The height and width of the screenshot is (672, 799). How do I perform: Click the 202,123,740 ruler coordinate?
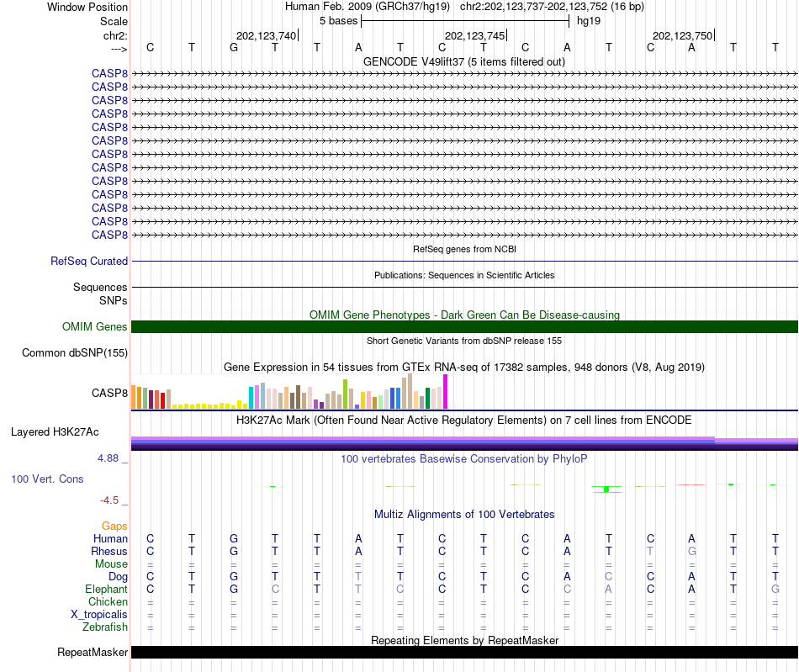pyautogui.click(x=266, y=35)
